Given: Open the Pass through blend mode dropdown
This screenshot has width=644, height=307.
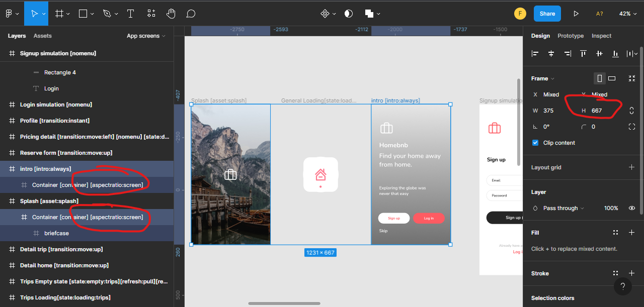Looking at the screenshot, I should point(563,208).
